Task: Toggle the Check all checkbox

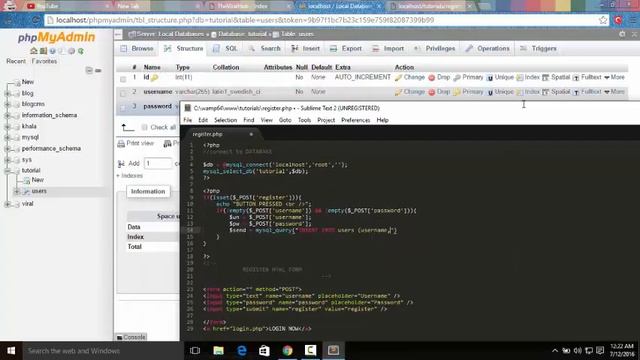Action: click(x=144, y=127)
